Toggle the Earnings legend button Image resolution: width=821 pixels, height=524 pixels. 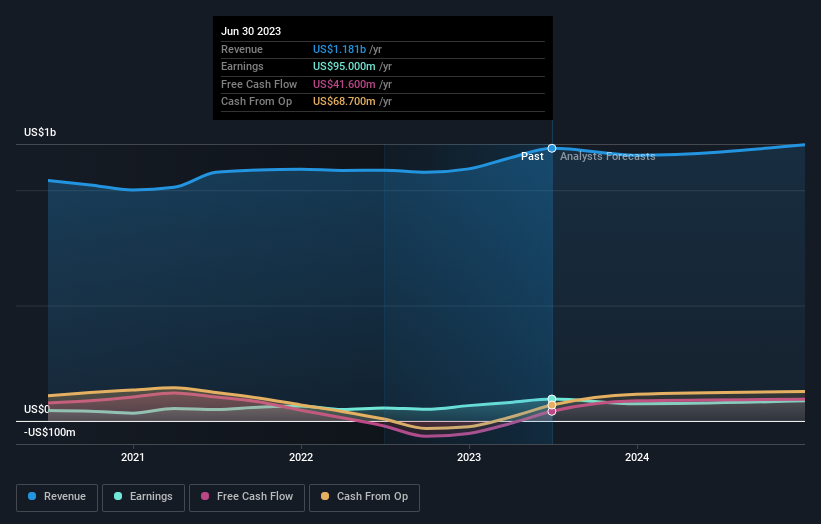(x=143, y=497)
